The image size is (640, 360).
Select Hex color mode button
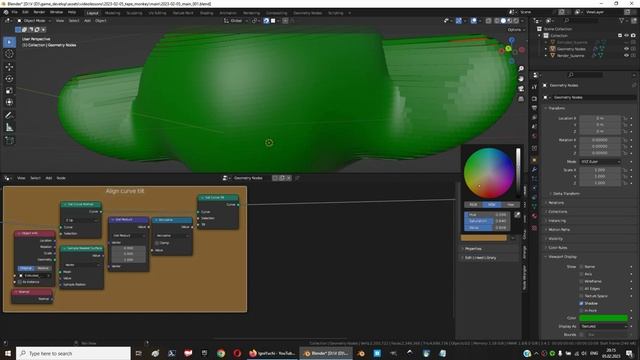[511, 204]
